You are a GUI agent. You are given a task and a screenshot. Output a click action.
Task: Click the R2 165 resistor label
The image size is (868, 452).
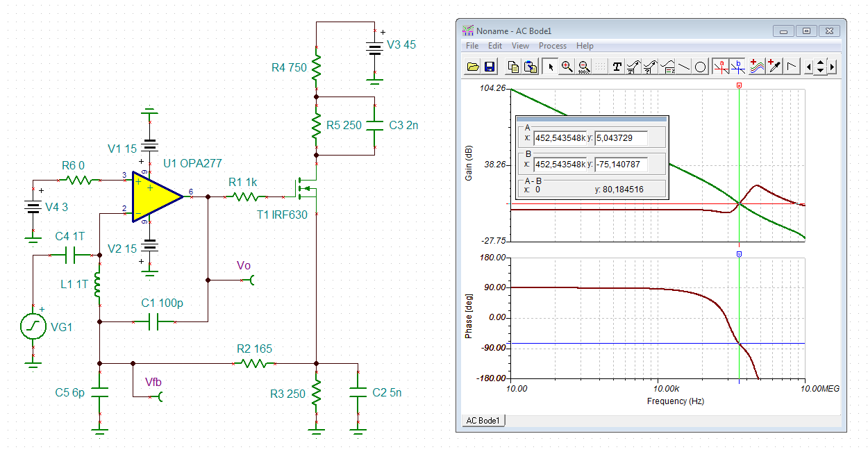pos(254,349)
